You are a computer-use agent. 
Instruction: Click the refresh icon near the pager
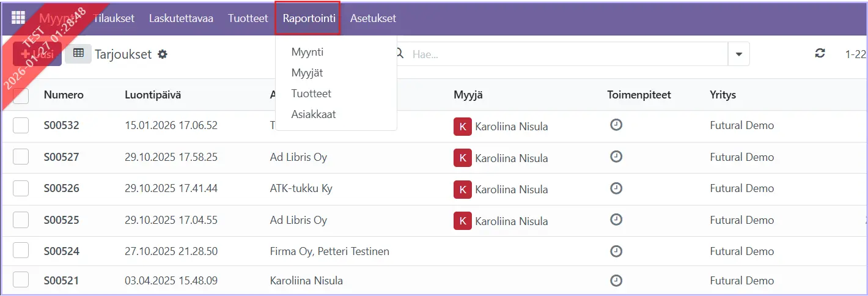pos(820,54)
